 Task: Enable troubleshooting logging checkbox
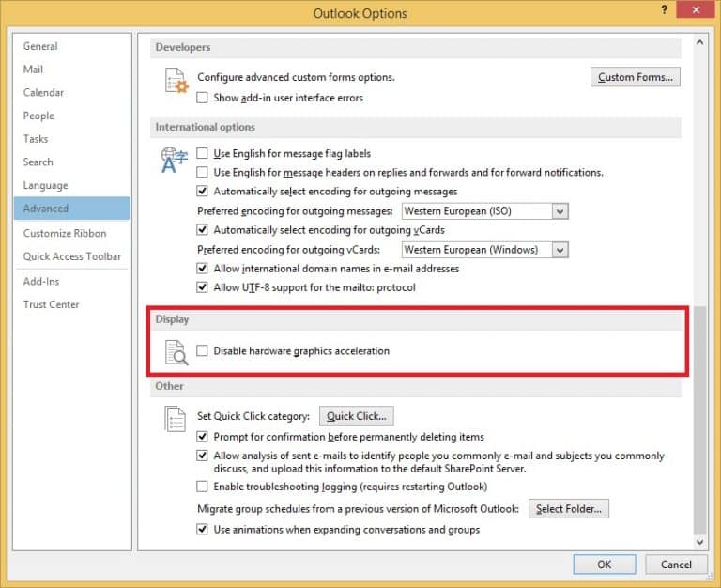click(202, 487)
